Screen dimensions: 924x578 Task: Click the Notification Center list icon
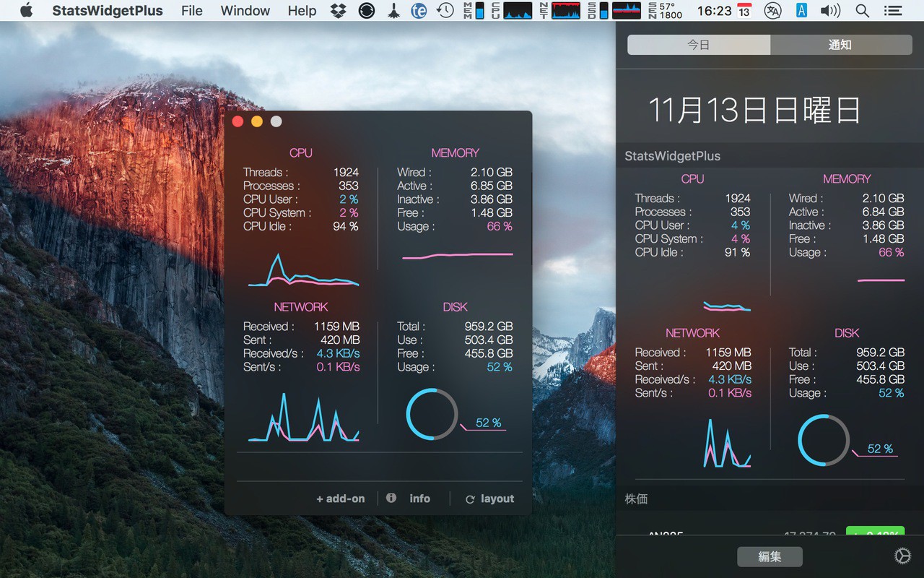click(x=893, y=11)
